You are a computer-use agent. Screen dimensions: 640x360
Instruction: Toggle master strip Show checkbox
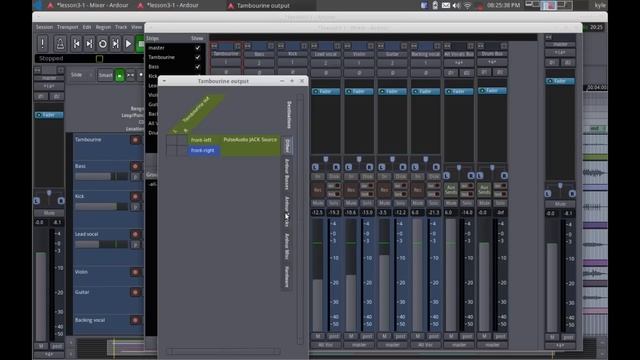[198, 48]
